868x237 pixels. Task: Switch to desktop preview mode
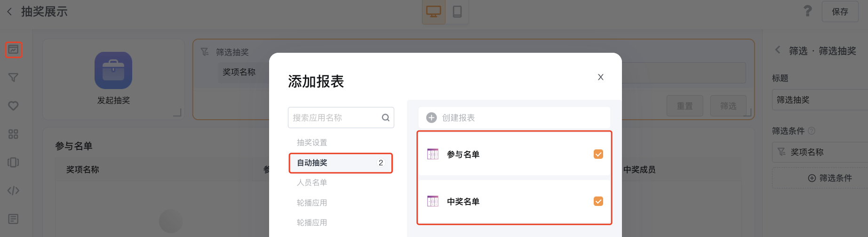pyautogui.click(x=433, y=11)
